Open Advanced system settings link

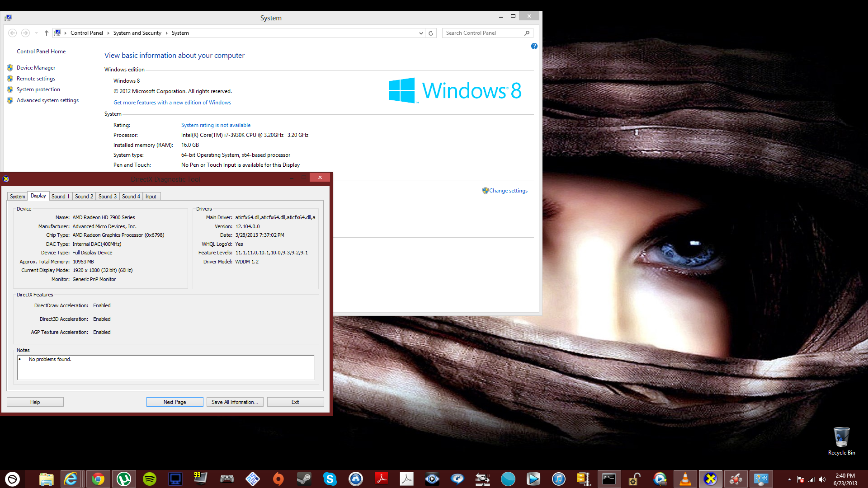(47, 100)
